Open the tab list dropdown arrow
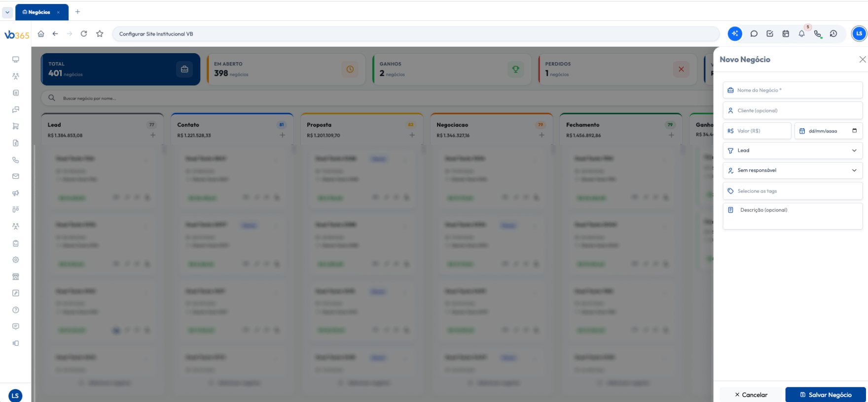868x402 pixels. click(7, 12)
